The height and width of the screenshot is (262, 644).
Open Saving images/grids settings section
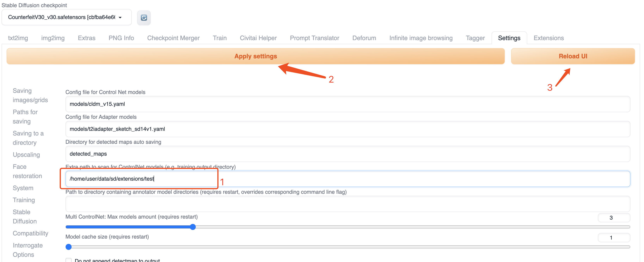pyautogui.click(x=30, y=95)
